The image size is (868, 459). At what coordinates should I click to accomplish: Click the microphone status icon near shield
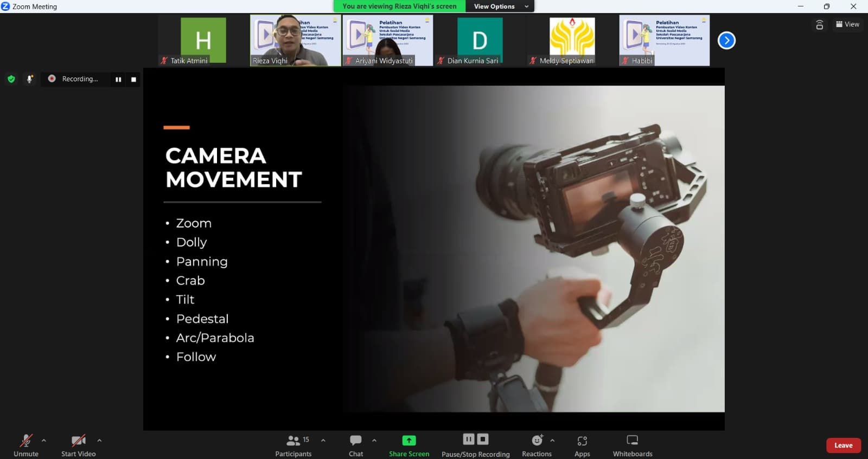pyautogui.click(x=29, y=79)
